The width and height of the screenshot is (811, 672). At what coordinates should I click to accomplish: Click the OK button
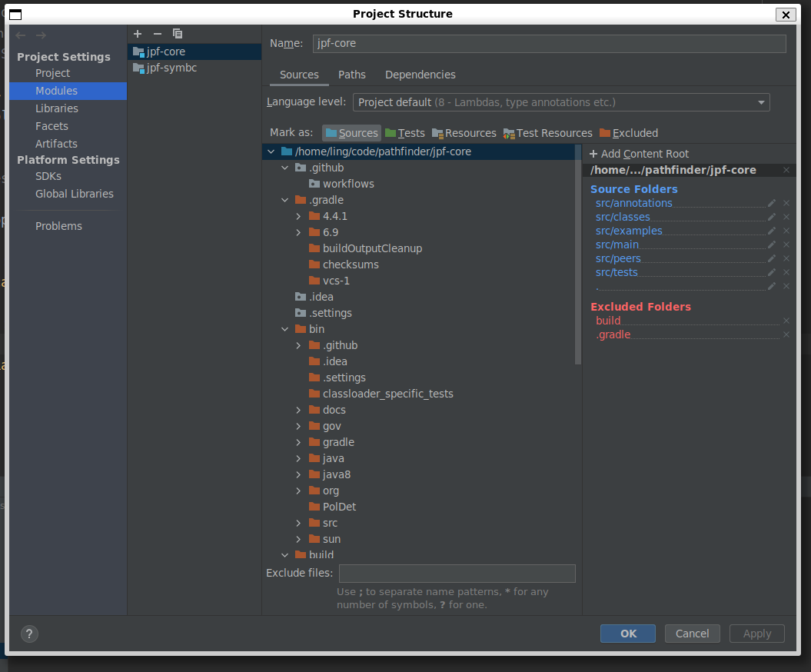tap(628, 634)
